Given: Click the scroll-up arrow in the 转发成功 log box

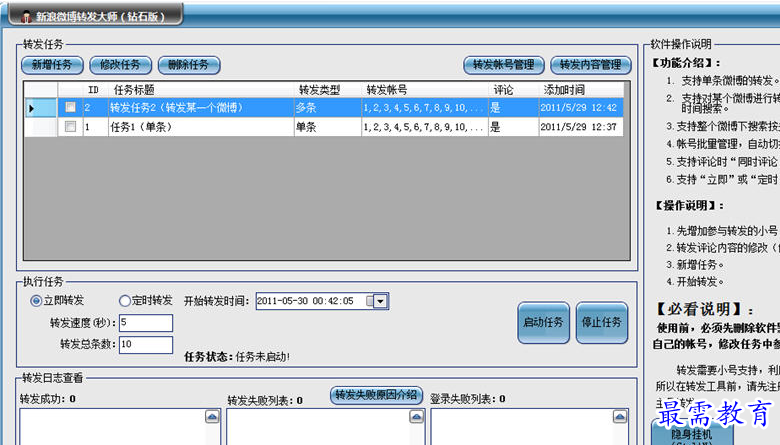Looking at the screenshot, I should coord(212,416).
